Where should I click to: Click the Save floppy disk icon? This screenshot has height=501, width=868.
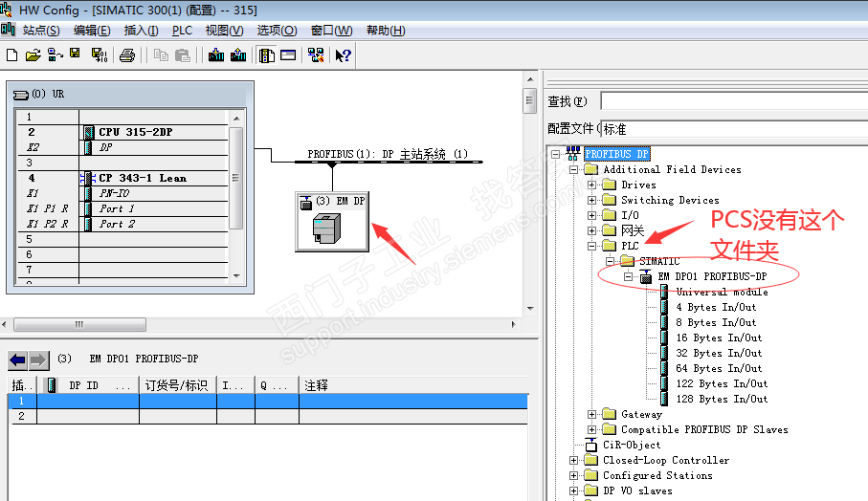pos(75,54)
